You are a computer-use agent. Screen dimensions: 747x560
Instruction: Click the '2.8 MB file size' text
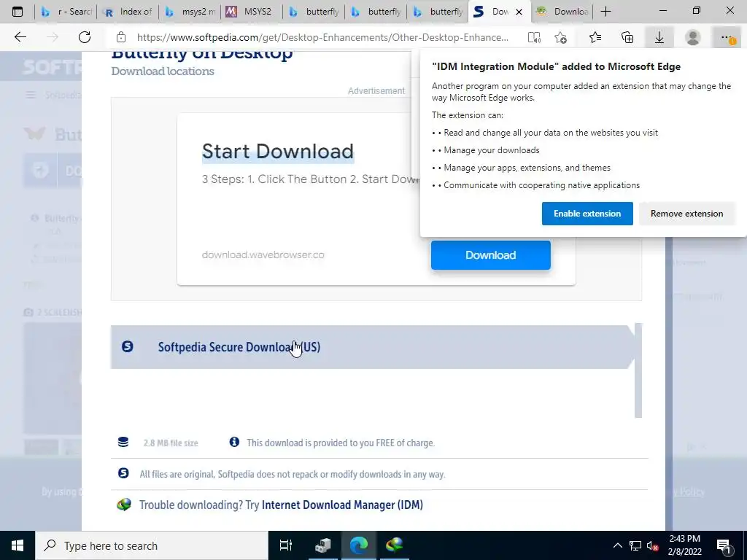coord(171,443)
